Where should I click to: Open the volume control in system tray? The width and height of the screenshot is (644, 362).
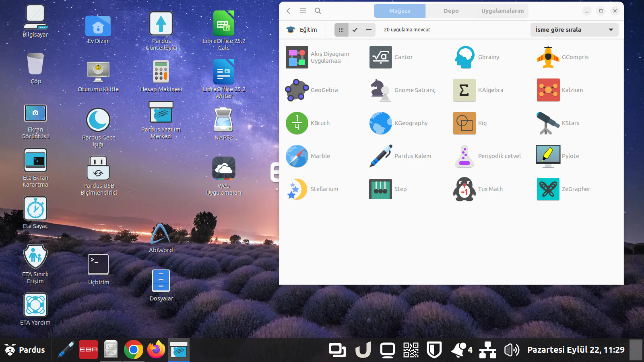(x=512, y=350)
